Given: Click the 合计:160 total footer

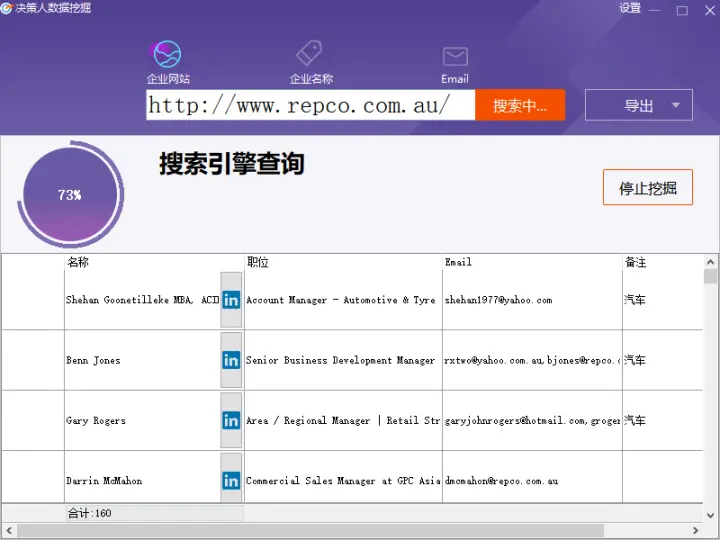Looking at the screenshot, I should [90, 513].
